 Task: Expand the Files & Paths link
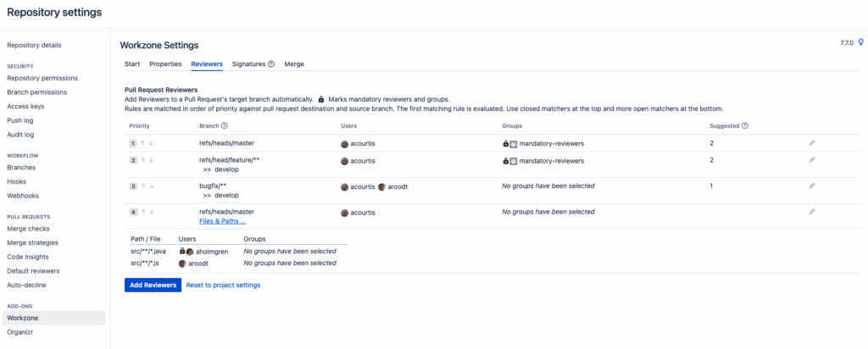point(222,221)
